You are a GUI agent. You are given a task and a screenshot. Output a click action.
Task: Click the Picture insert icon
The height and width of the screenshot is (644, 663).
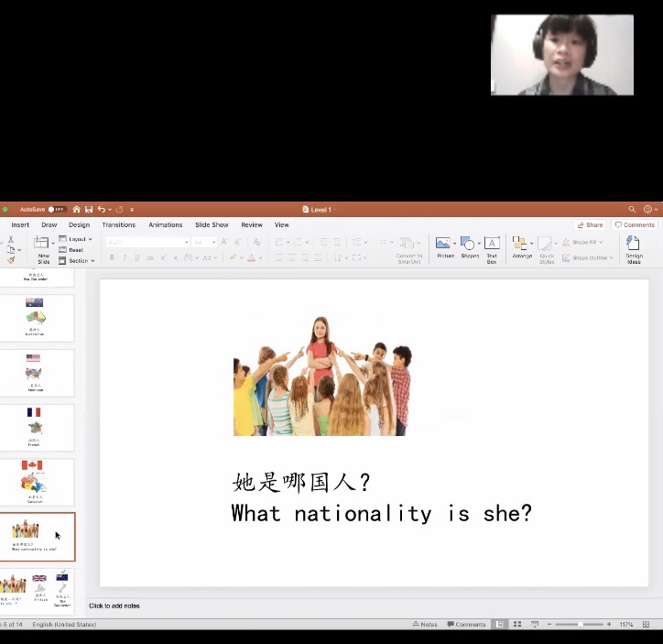(445, 245)
